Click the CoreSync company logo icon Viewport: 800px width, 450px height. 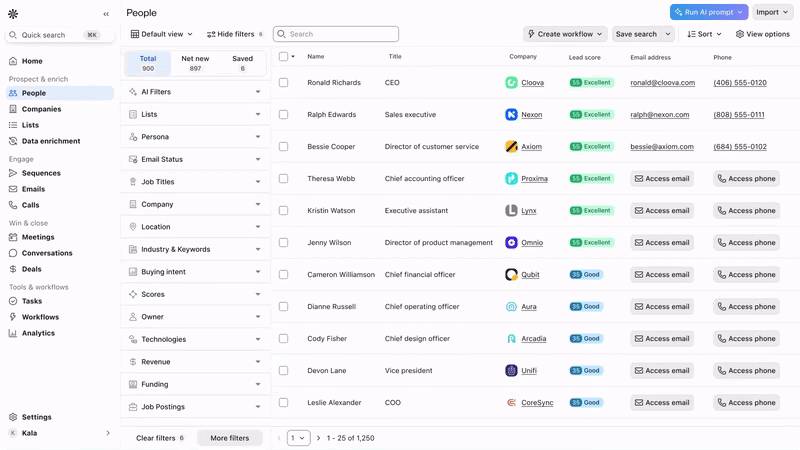[511, 403]
